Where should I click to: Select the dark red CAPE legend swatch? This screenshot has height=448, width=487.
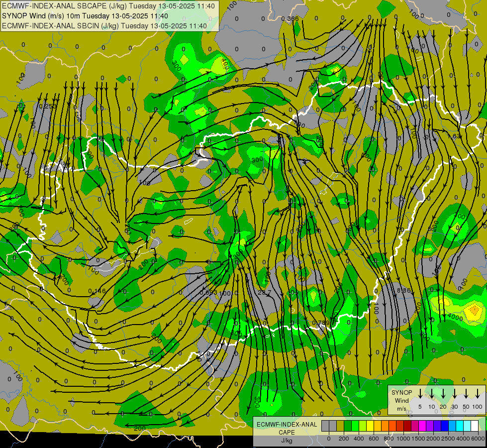[x=408, y=426]
